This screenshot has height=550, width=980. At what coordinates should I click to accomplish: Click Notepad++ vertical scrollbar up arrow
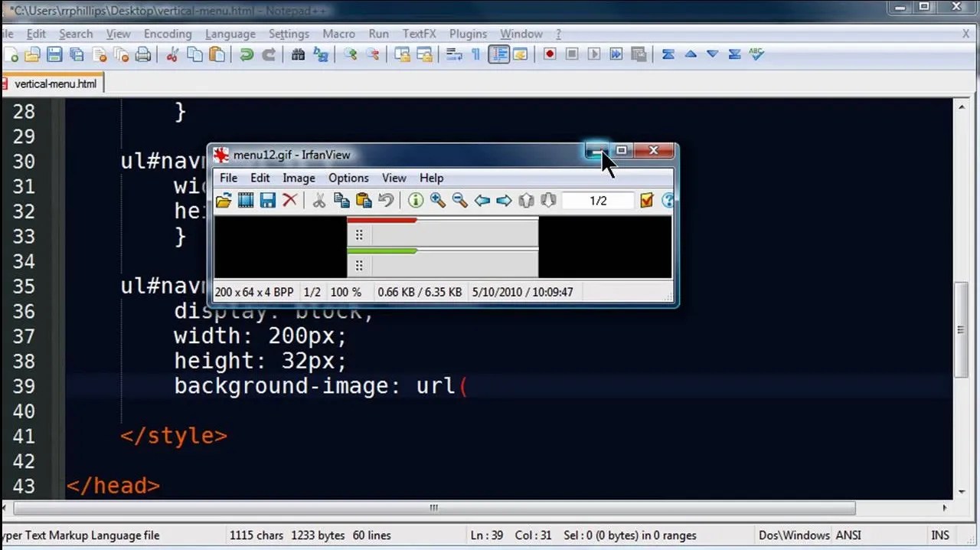(961, 107)
